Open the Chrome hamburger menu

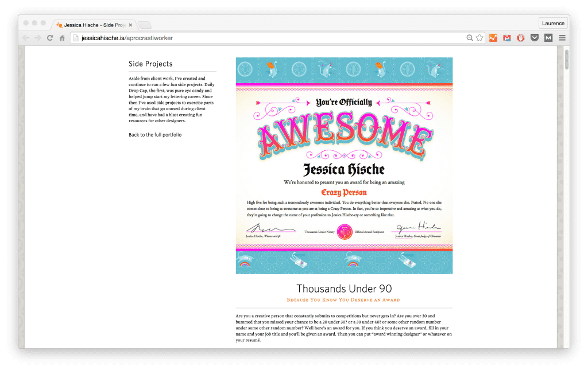pos(562,38)
